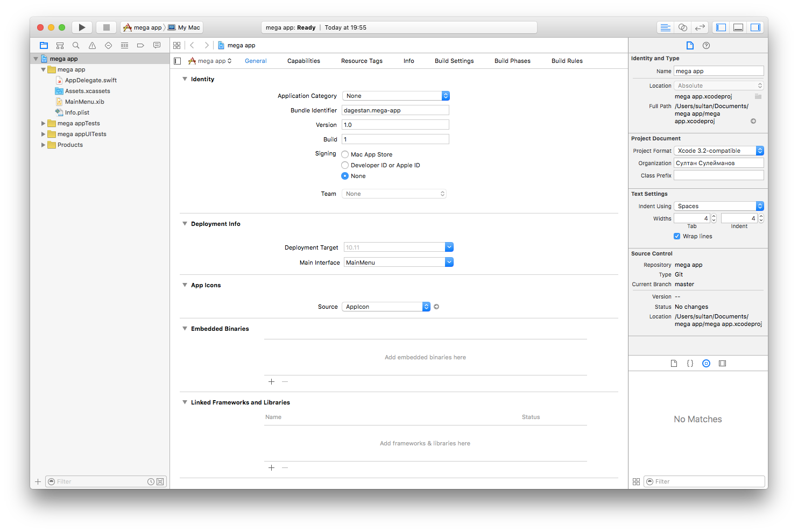Collapse the Deployment Info section
798x532 pixels.
click(x=185, y=224)
